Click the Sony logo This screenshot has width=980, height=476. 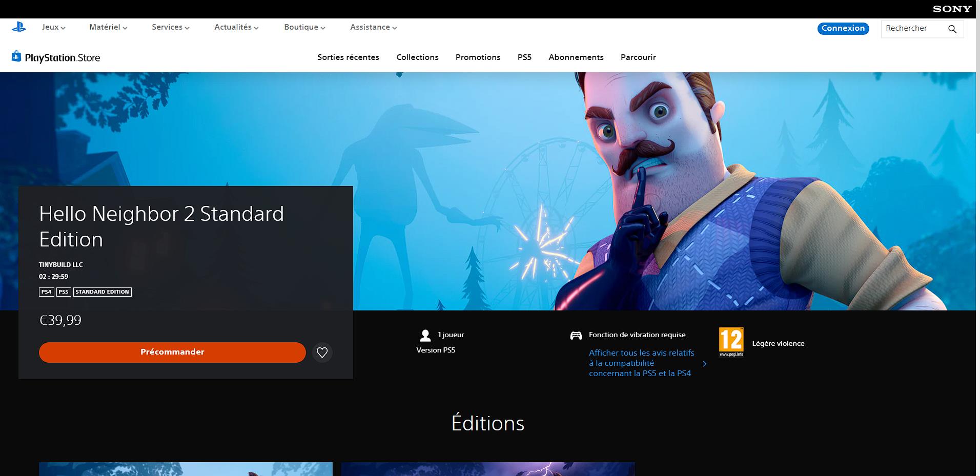(952, 8)
